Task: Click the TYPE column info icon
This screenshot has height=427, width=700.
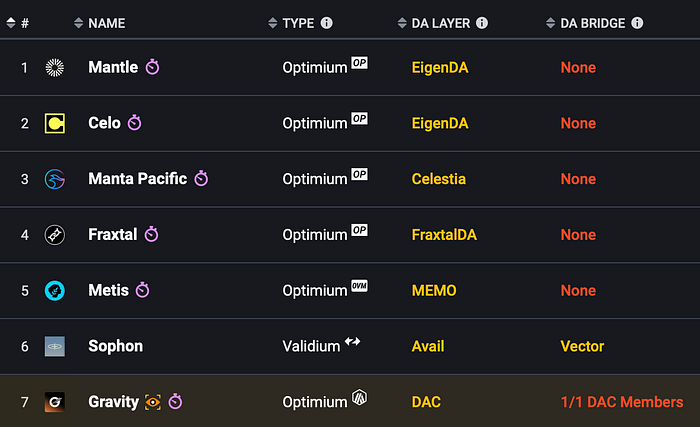Action: pyautogui.click(x=326, y=23)
